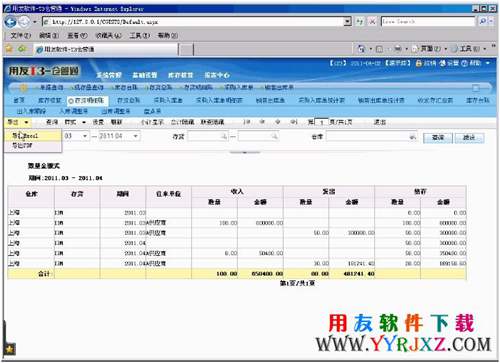This screenshot has height=363, width=500.
Task: Open the 帮助(H) menu
Action: coord(167,35)
